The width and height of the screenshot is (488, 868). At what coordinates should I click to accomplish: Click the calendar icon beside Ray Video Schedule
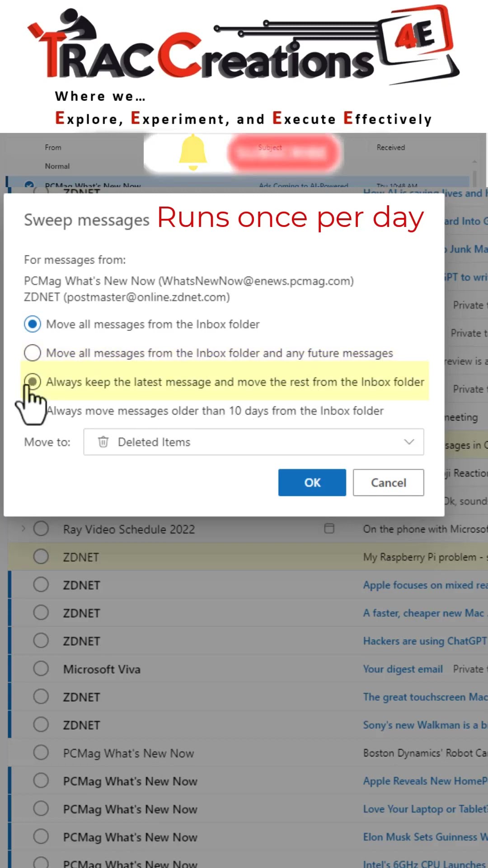coord(329,528)
